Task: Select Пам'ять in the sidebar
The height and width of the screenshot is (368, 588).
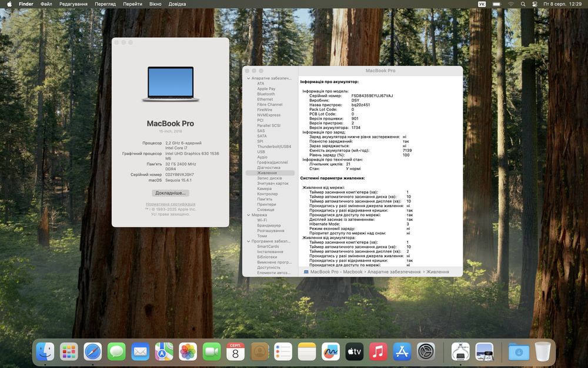Action: [265, 200]
